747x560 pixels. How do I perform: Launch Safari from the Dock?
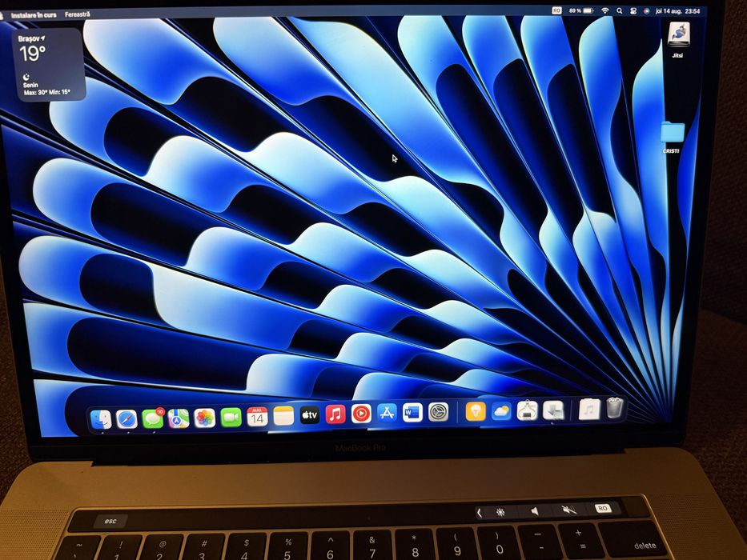(127, 419)
